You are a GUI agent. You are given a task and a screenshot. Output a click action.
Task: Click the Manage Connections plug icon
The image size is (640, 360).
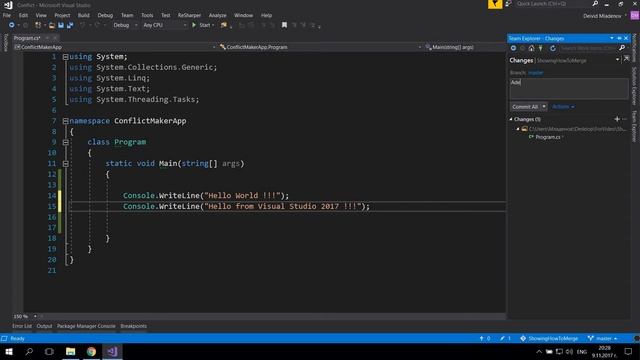tap(541, 48)
